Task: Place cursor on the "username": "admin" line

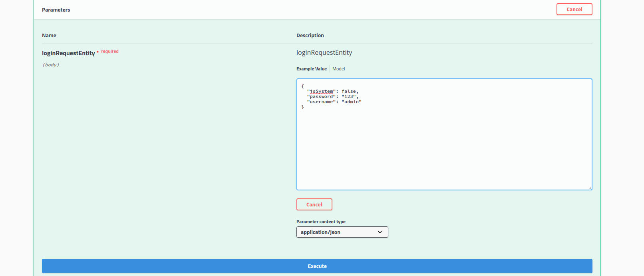Action: click(334, 102)
